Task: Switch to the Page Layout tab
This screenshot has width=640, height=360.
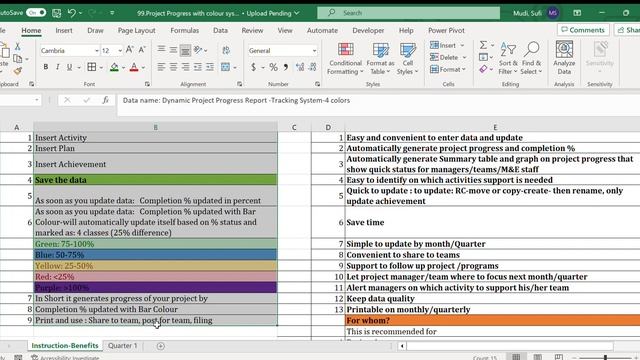Action: pos(136,31)
